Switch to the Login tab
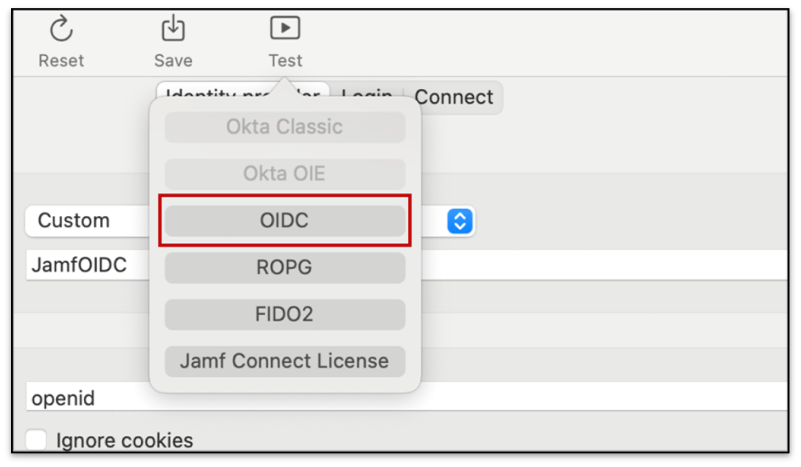Viewport: 801px width, 467px height. pyautogui.click(x=367, y=96)
